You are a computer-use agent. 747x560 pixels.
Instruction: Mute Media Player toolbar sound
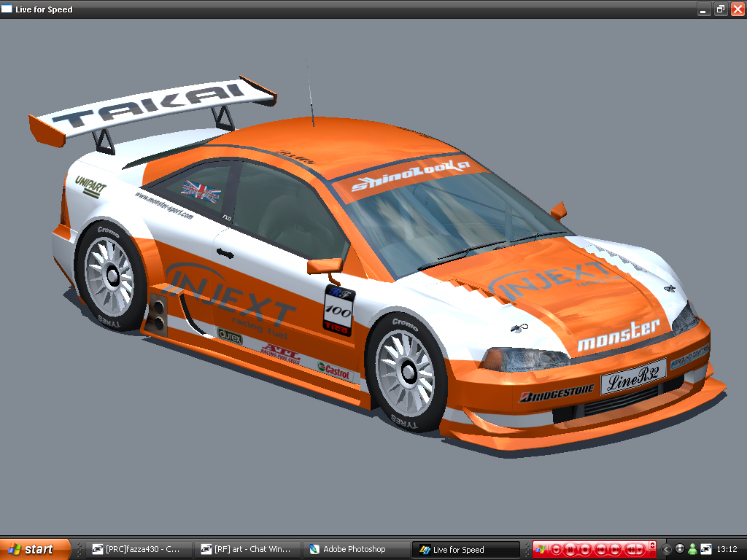(630, 550)
